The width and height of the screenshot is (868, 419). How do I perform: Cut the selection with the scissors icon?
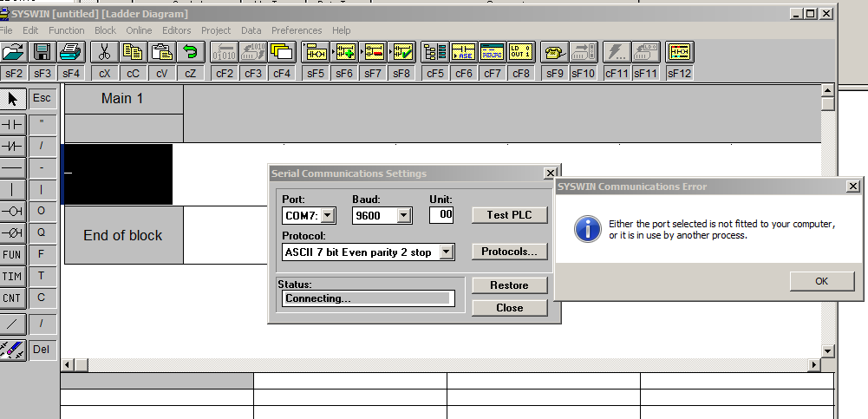click(x=104, y=52)
